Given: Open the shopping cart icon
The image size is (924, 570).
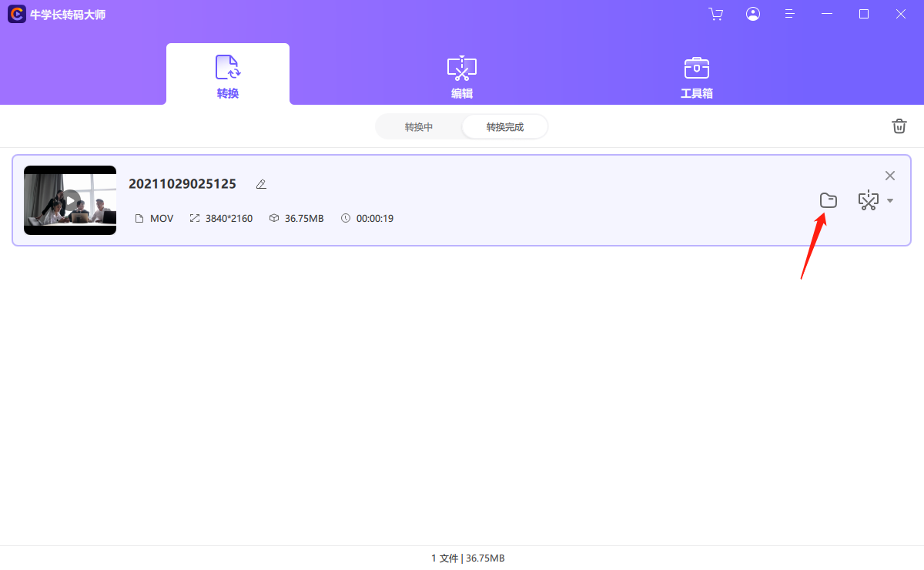Looking at the screenshot, I should 716,14.
